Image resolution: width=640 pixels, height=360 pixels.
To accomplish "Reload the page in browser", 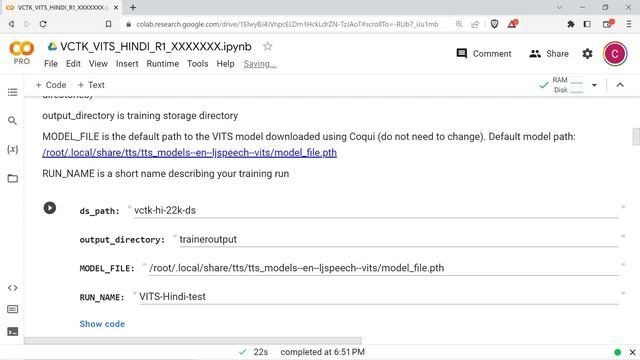I will pos(43,24).
